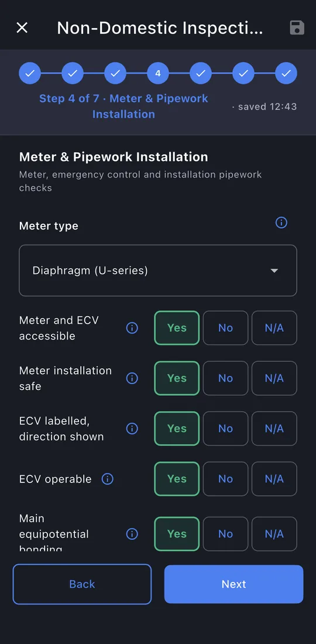Set Meter and ECV accessible to No
Viewport: 316px width, 644px height.
(225, 328)
